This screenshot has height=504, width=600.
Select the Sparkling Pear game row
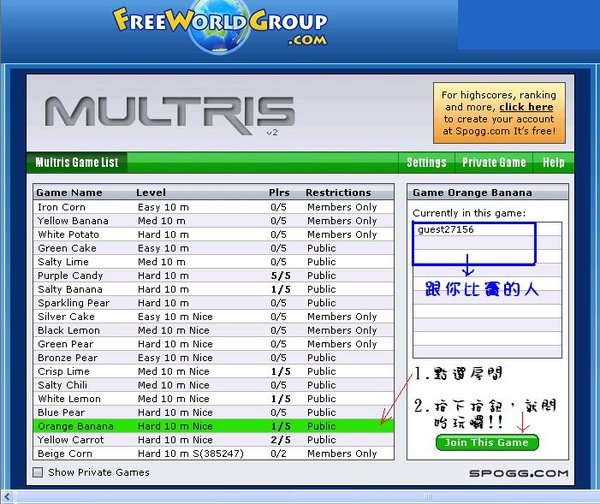point(214,303)
